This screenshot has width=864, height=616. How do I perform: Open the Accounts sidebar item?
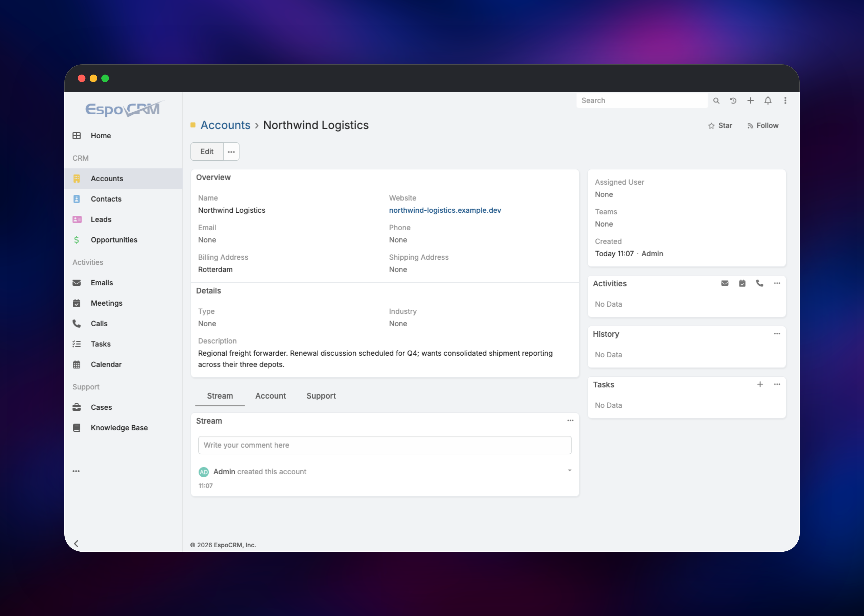pyautogui.click(x=123, y=179)
